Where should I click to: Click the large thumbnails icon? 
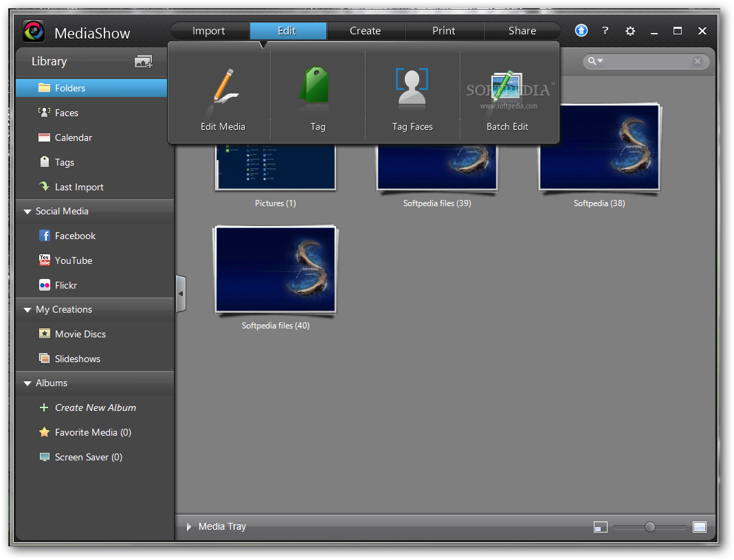(700, 527)
